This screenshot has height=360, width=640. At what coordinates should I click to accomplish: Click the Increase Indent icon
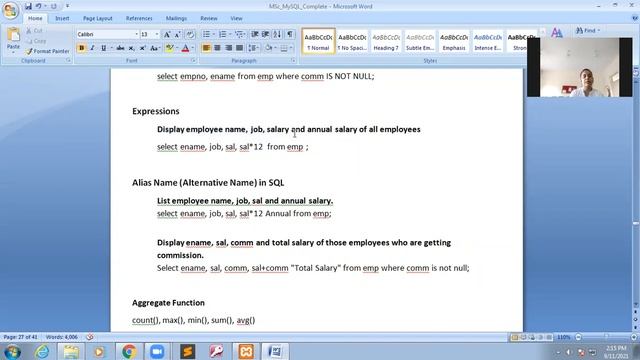[265, 34]
